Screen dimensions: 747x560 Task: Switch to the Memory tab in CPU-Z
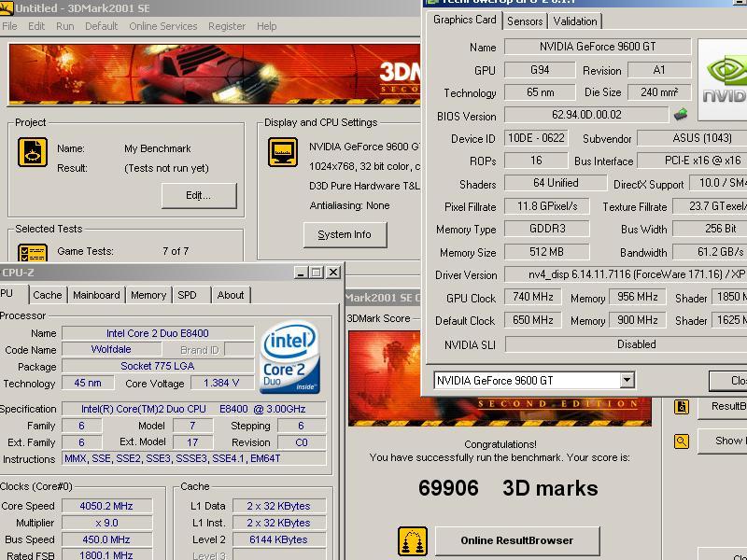coord(148,295)
